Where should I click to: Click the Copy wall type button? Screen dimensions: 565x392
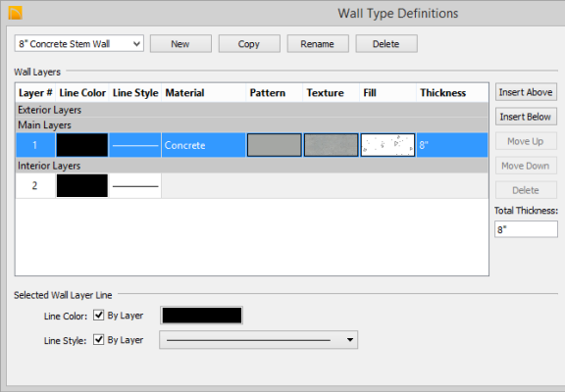pos(249,43)
